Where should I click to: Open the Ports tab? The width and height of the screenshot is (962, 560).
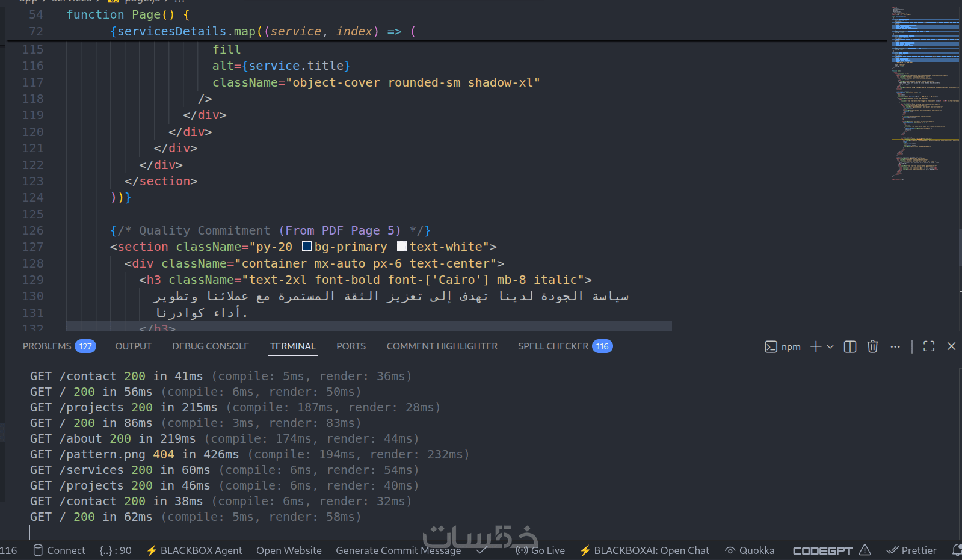coord(351,346)
